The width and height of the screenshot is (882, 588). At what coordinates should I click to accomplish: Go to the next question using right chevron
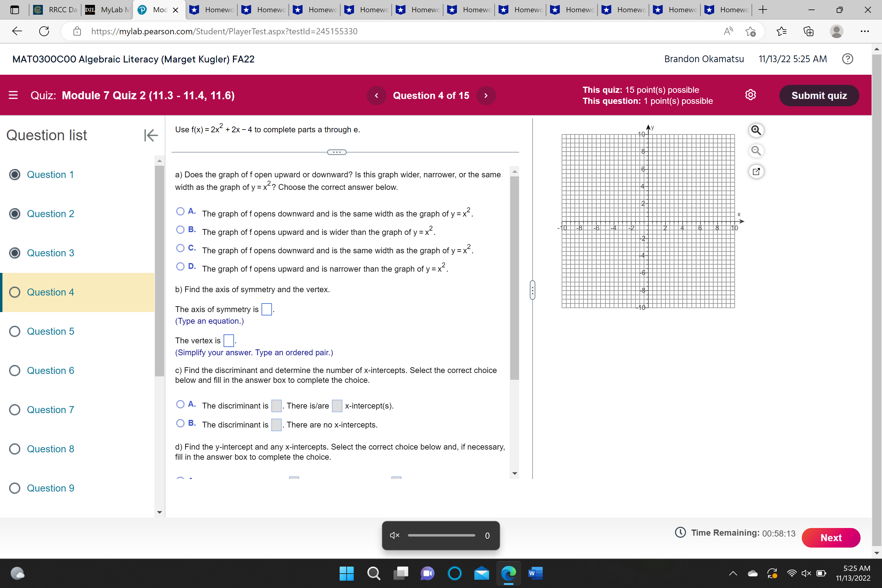(x=486, y=95)
